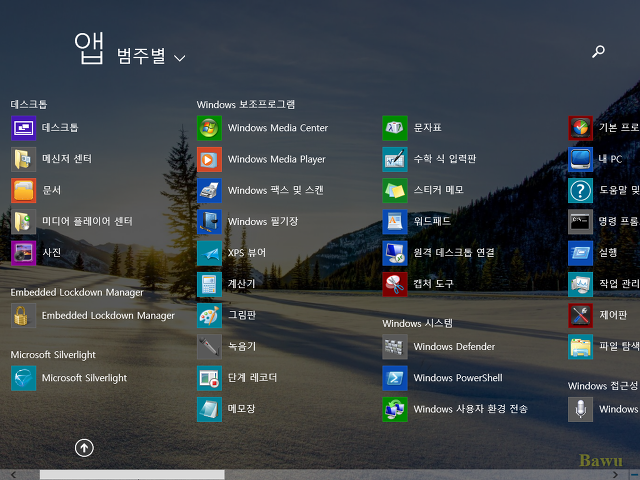The image size is (640, 480).
Task: Open 메신저 센터 folder icon
Action: (x=24, y=159)
